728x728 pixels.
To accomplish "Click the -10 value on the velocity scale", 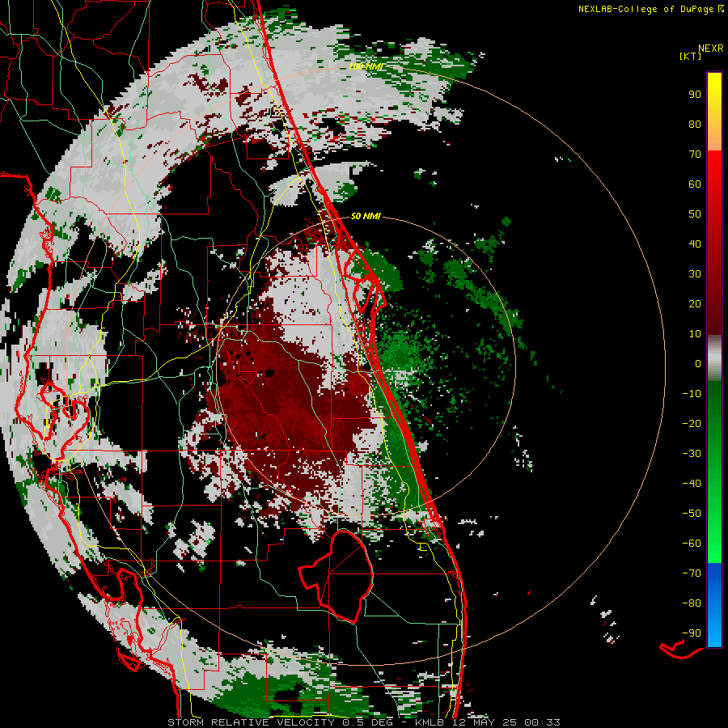I will coord(692,394).
